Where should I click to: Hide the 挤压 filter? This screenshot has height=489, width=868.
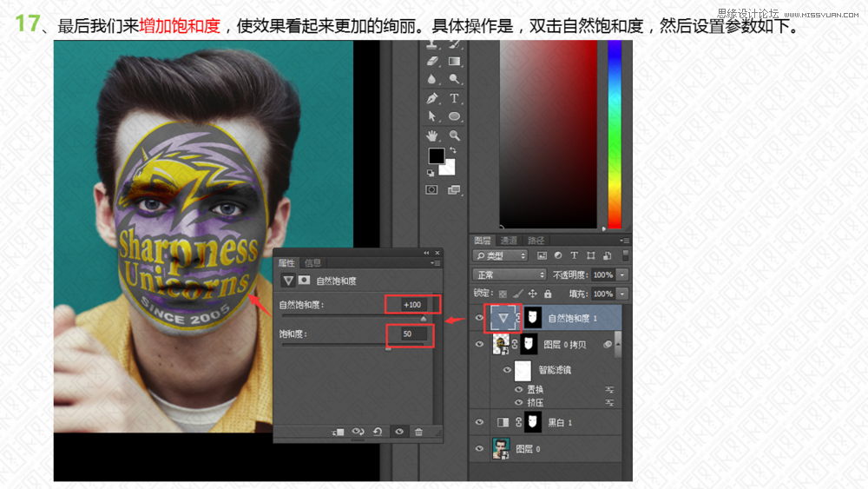[519, 403]
